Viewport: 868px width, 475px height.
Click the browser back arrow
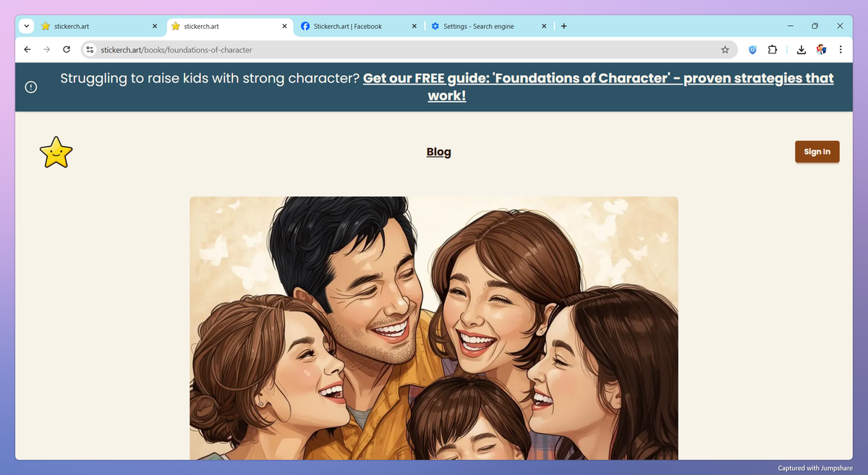point(27,50)
